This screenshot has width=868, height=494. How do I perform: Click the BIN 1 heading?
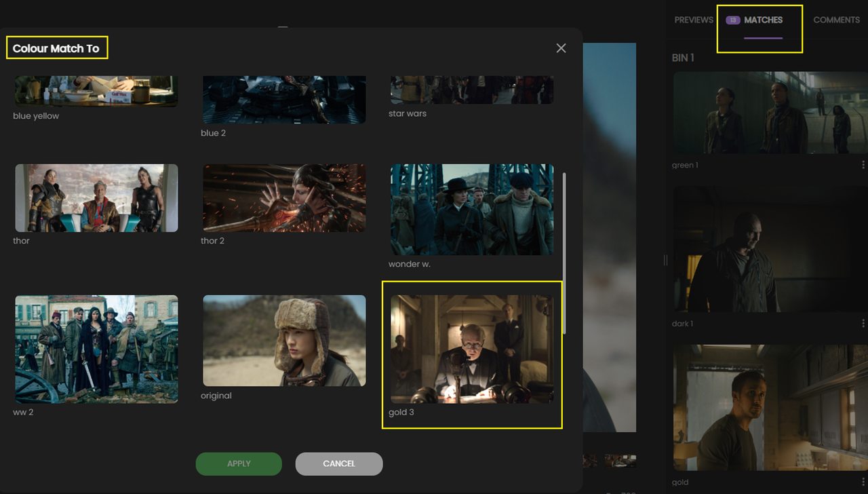pyautogui.click(x=683, y=58)
